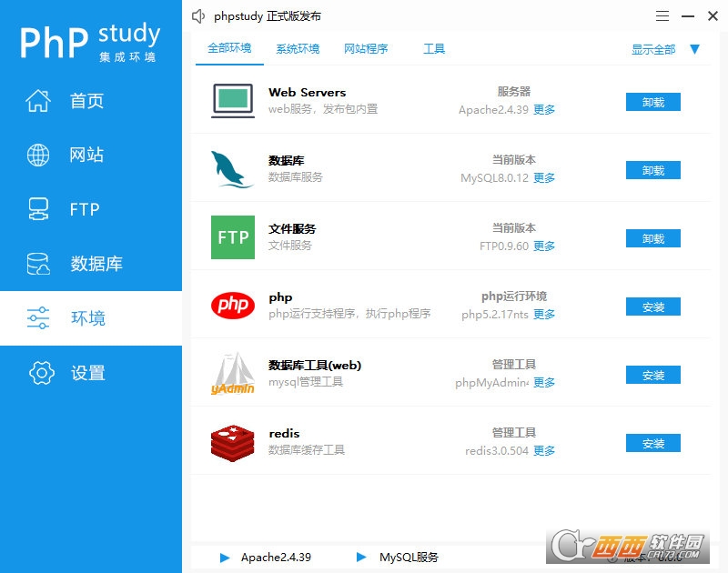This screenshot has height=573, width=728.
Task: Click the 显示全部 filter label
Action: (x=653, y=49)
